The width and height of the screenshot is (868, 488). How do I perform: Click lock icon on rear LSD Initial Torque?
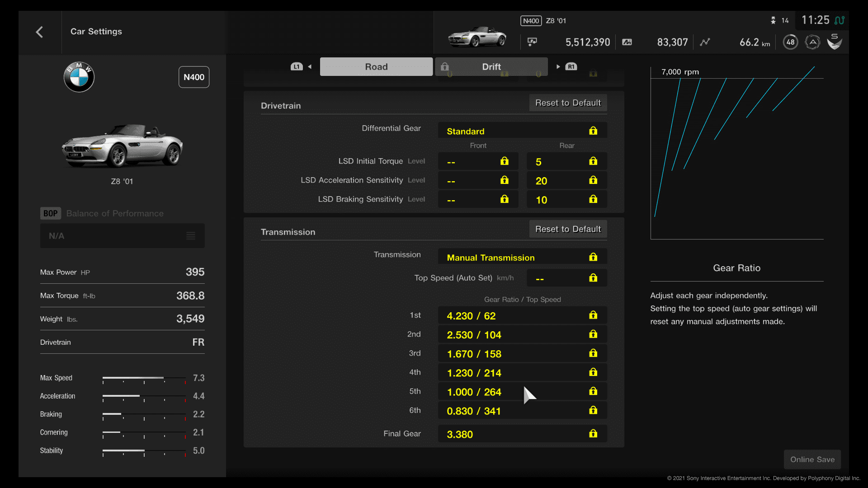(593, 161)
